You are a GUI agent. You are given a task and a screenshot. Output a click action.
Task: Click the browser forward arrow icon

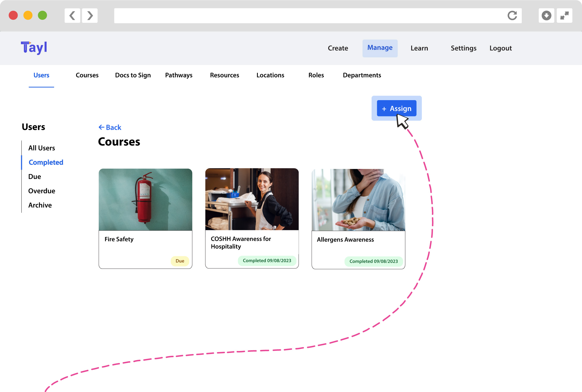(90, 16)
